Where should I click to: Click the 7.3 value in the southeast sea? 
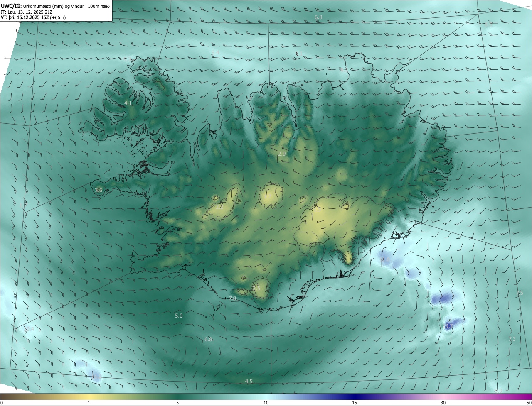[512, 339]
